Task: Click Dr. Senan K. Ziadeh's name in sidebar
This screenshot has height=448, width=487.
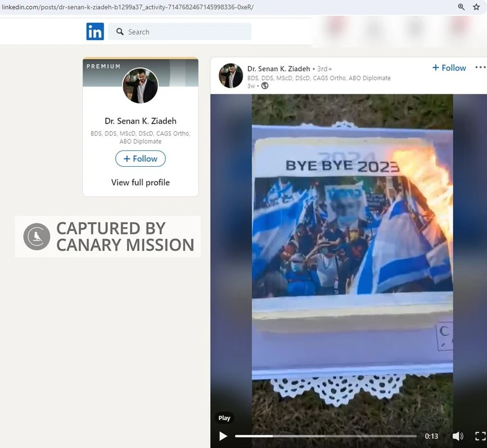Action: click(140, 121)
